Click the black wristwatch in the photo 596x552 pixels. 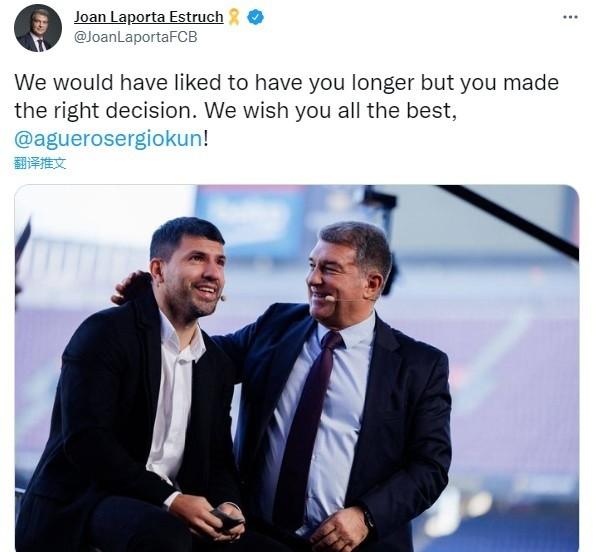[x=368, y=521]
